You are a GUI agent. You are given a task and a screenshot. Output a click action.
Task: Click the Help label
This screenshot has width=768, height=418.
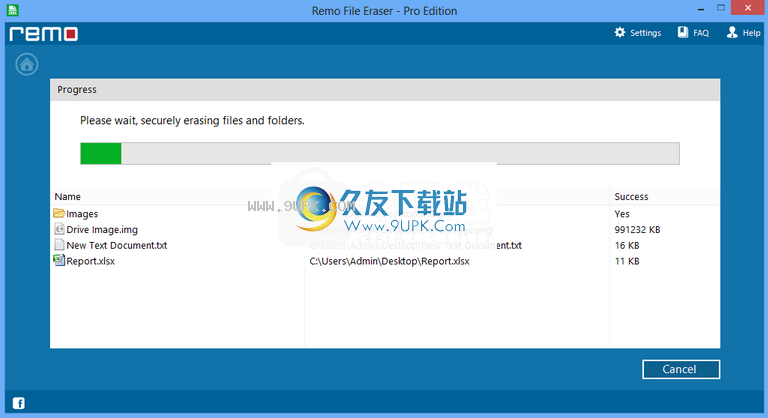point(751,33)
